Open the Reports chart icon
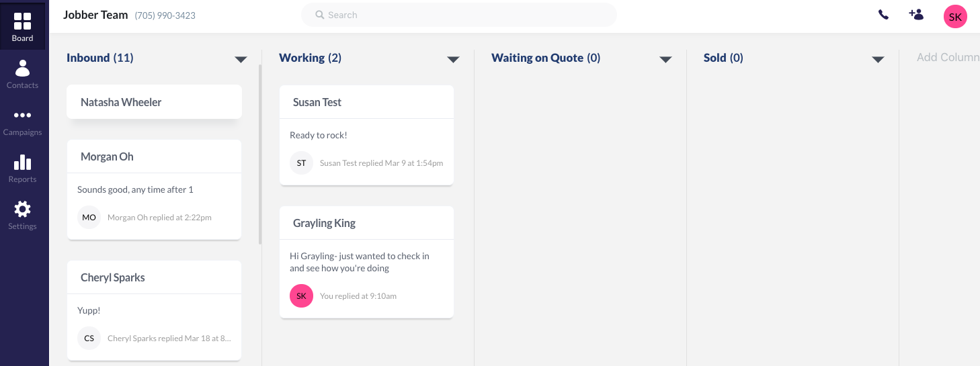980x366 pixels. (22, 168)
